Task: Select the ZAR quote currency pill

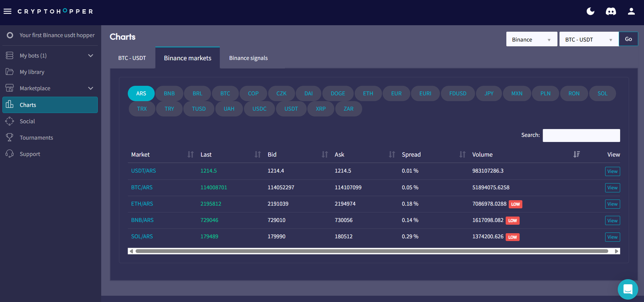Action: click(349, 109)
